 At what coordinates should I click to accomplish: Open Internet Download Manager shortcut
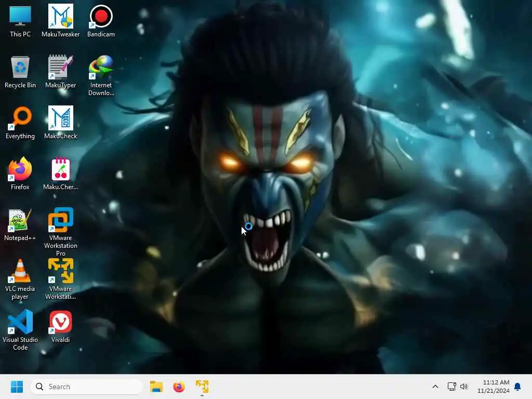[101, 76]
